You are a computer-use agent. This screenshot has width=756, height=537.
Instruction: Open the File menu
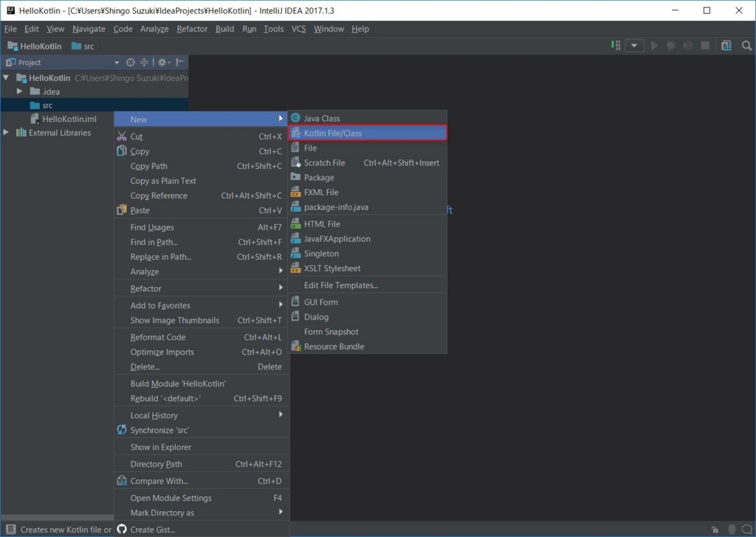10,29
